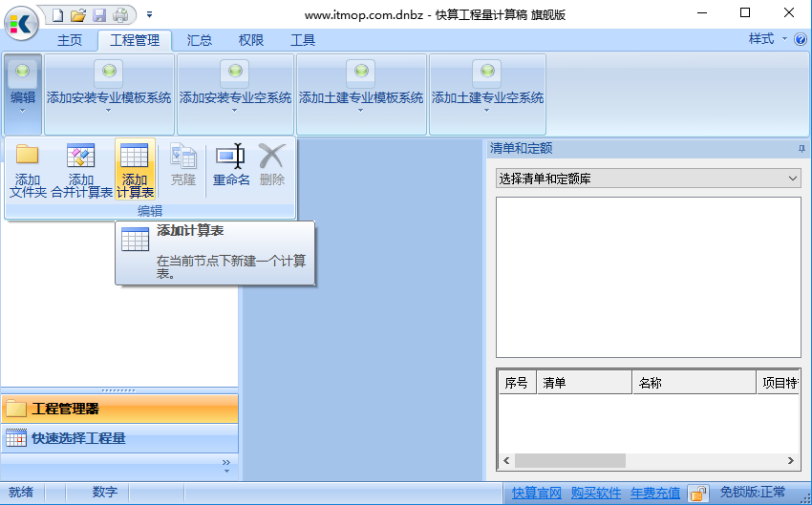Select 工程管理器 pane button
Screen dimensions: 812x505
119,409
